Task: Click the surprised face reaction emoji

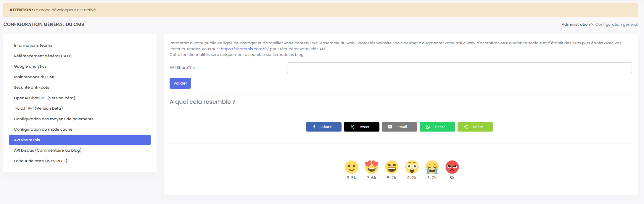Action: 412,167
